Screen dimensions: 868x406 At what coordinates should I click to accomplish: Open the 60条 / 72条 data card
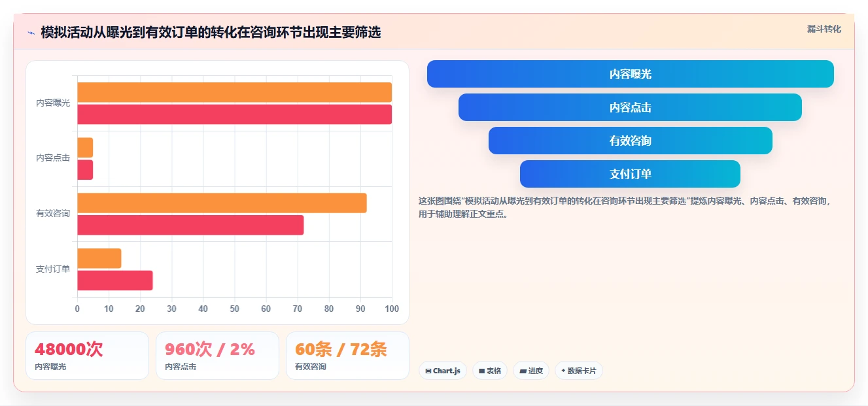coord(347,356)
